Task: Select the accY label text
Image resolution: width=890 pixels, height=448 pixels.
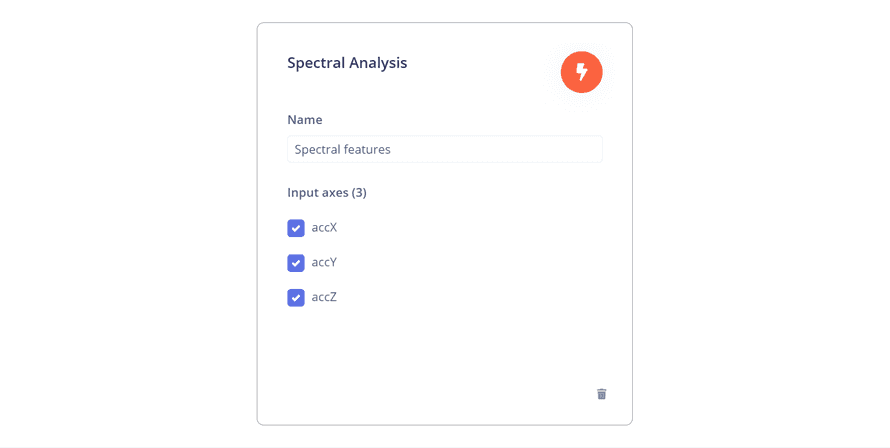Action: click(324, 263)
